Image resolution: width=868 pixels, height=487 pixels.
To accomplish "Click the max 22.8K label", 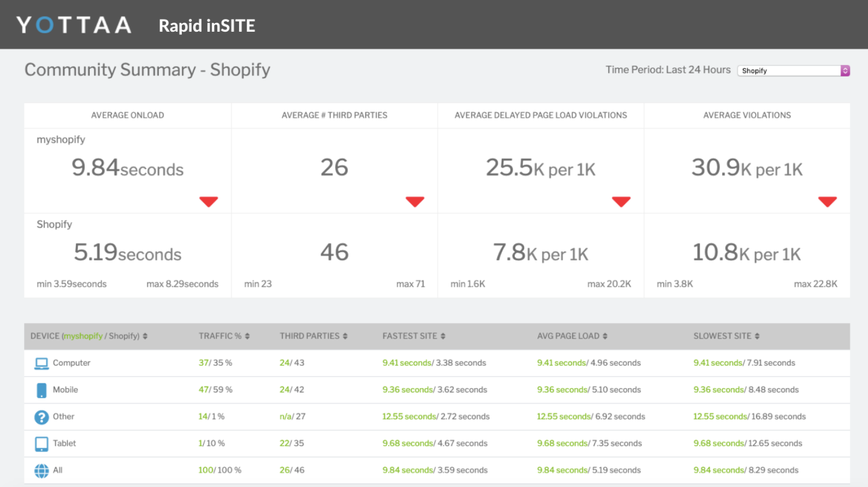I will pos(815,284).
